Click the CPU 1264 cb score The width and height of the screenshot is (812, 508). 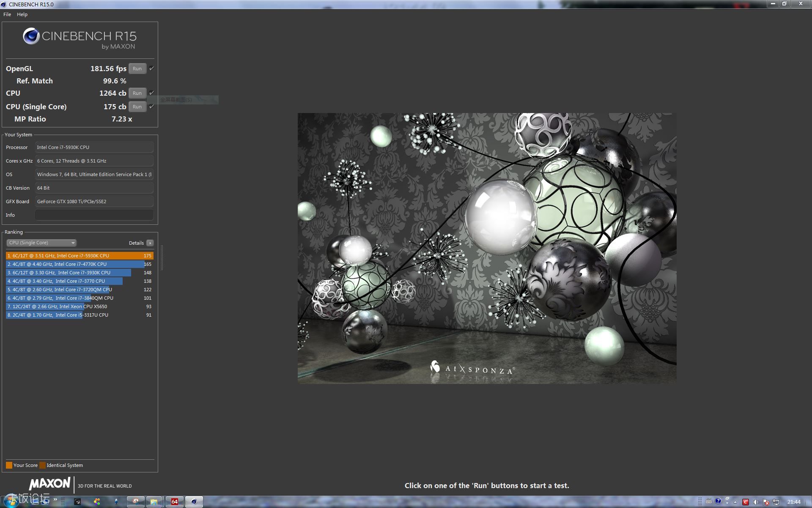(x=113, y=93)
